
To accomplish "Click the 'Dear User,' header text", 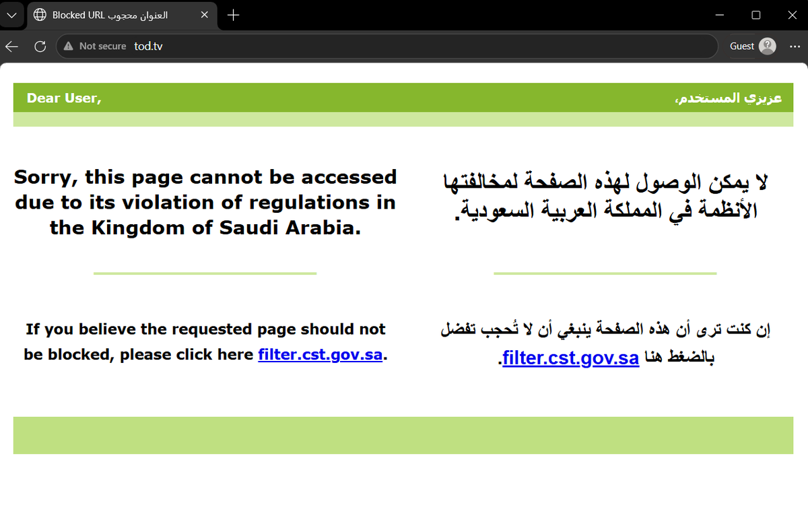I will click(64, 98).
